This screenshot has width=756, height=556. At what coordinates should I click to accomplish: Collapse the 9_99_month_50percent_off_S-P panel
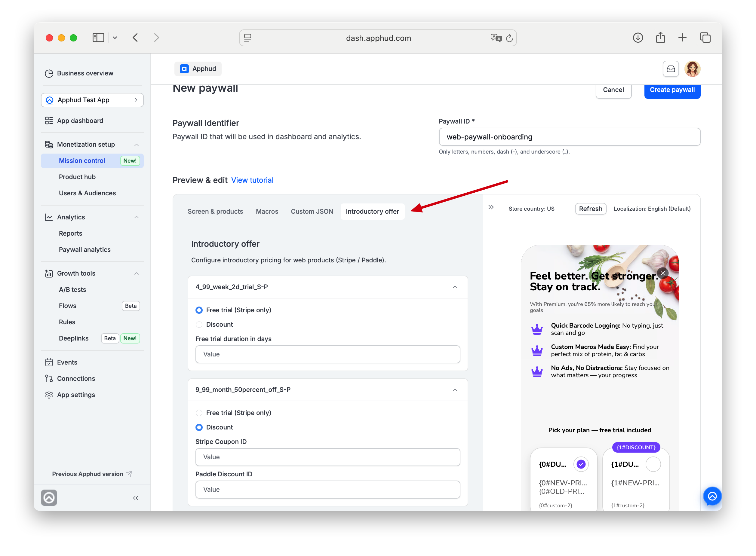pos(455,390)
